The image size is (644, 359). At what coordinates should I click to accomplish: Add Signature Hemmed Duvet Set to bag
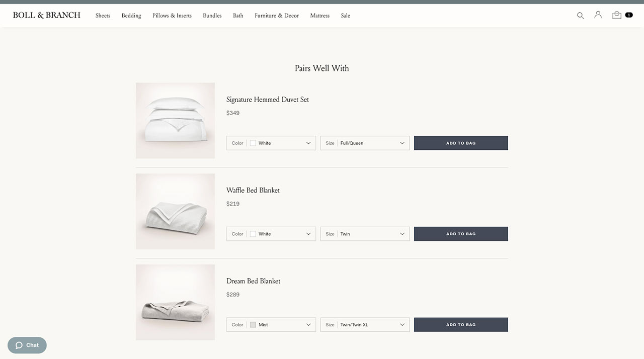pyautogui.click(x=461, y=143)
